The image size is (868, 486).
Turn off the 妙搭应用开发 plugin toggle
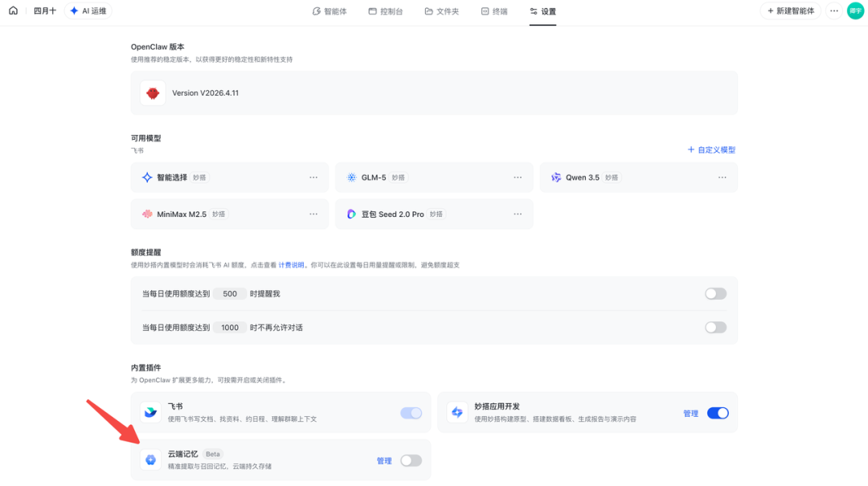(x=718, y=413)
